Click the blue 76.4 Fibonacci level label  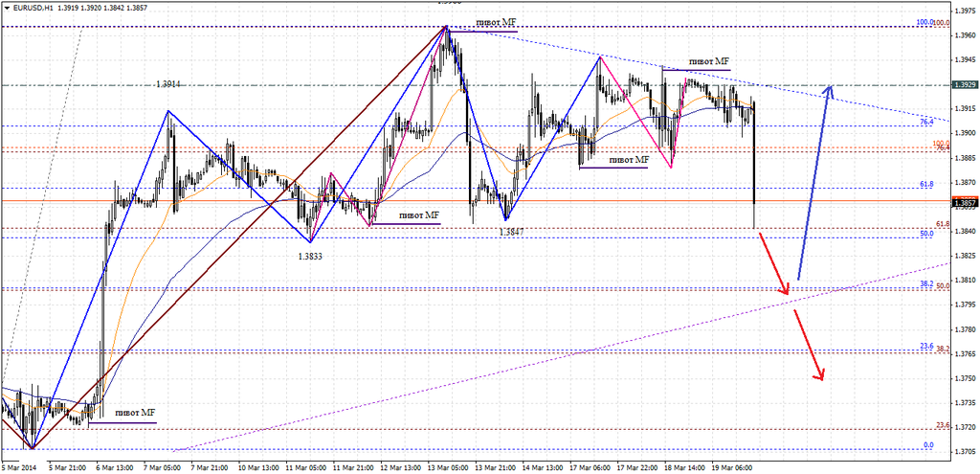tap(925, 122)
